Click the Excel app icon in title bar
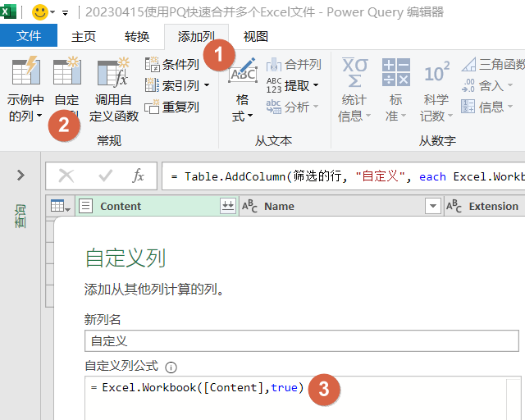The width and height of the screenshot is (525, 420). click(8, 12)
